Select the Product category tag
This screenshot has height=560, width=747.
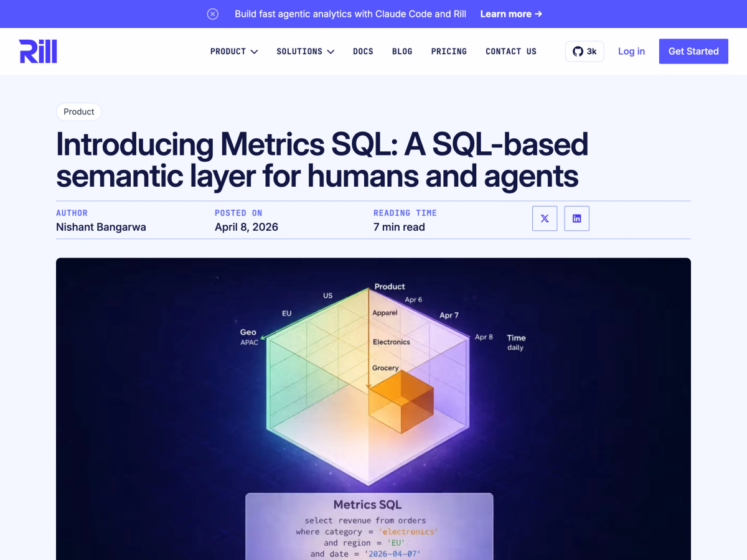pyautogui.click(x=79, y=112)
